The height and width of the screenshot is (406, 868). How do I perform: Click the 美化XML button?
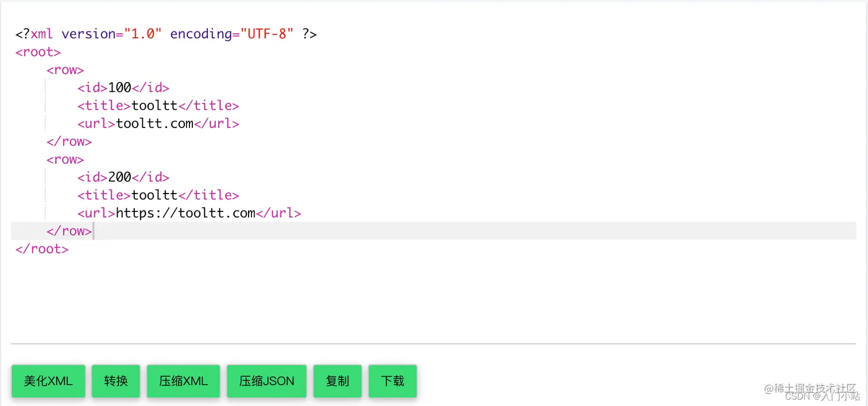point(48,381)
